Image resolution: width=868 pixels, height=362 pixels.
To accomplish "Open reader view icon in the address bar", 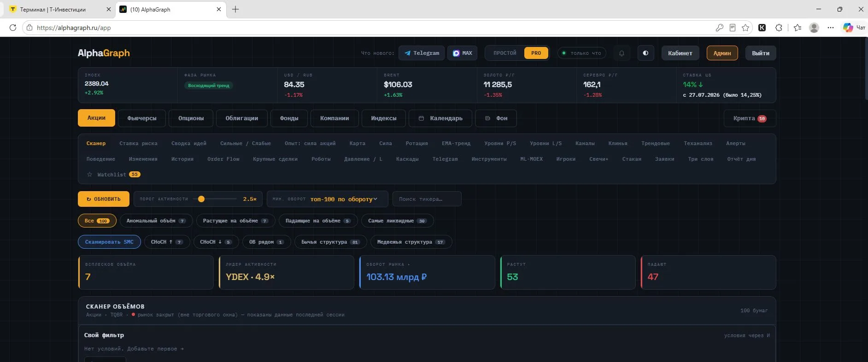I will click(x=733, y=28).
